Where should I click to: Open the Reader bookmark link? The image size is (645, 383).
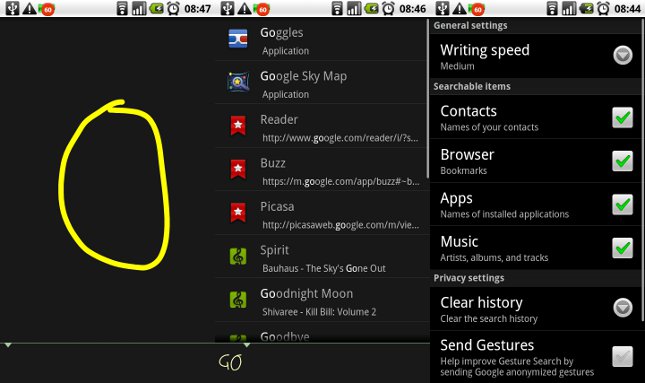(322, 126)
